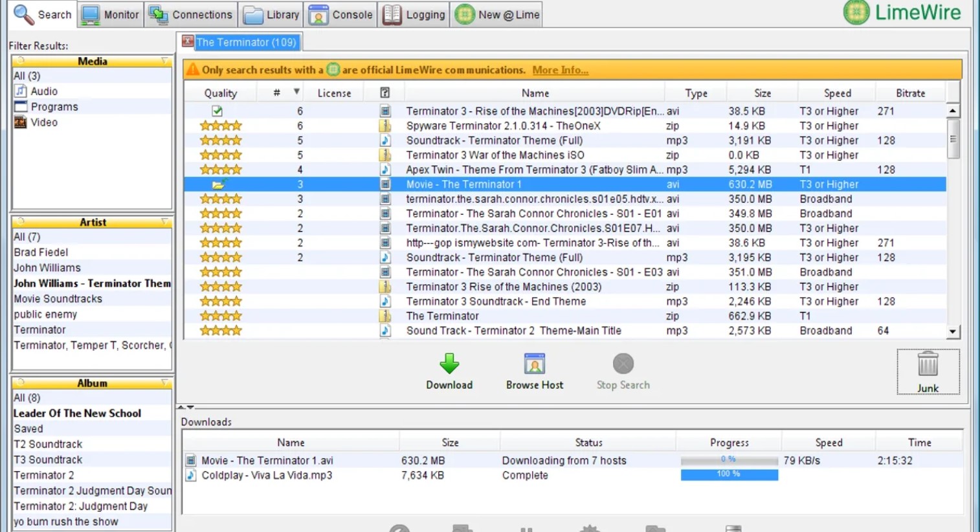This screenshot has width=980, height=532.
Task: Select album T2 Soundtrack
Action: click(x=93, y=445)
